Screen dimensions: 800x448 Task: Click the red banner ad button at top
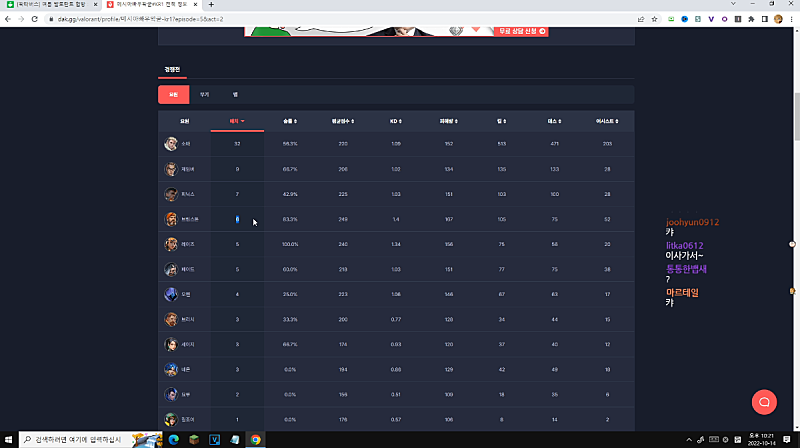[521, 31]
